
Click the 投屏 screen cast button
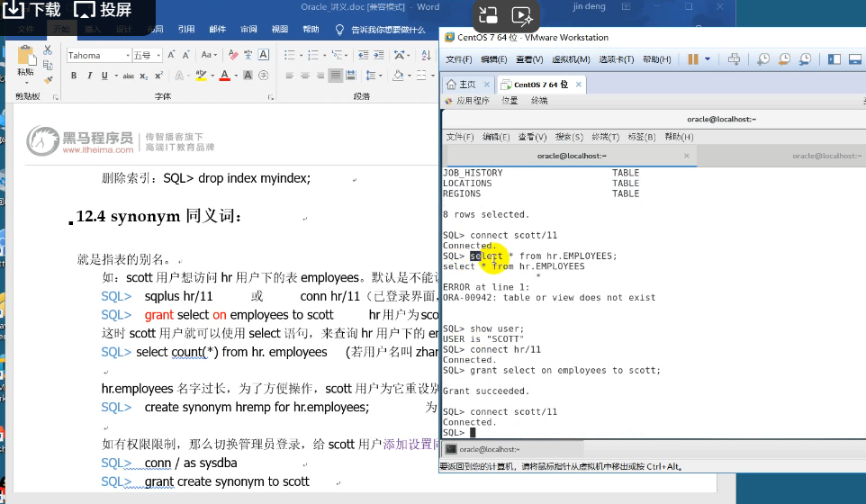click(x=103, y=10)
